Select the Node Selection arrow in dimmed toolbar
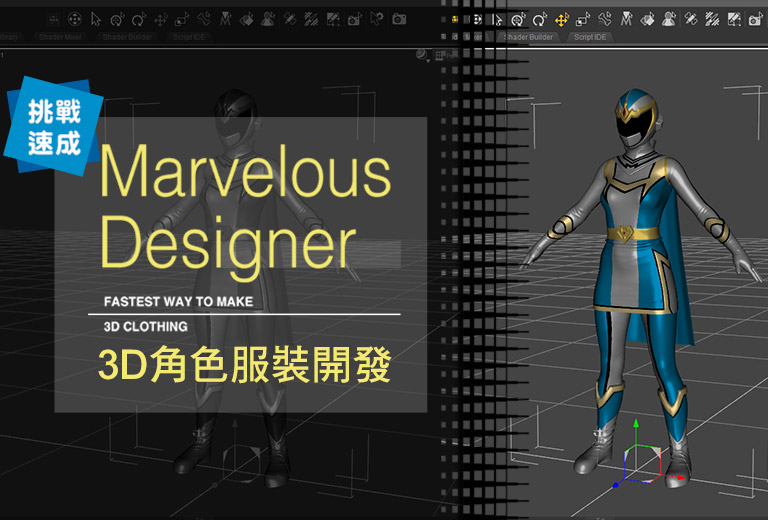Image resolution: width=768 pixels, height=520 pixels. point(96,19)
